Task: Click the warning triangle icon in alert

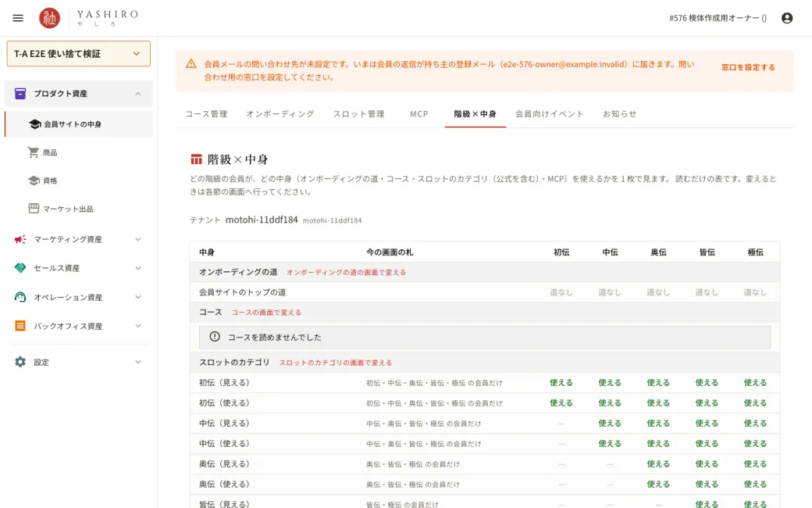Action: tap(191, 64)
